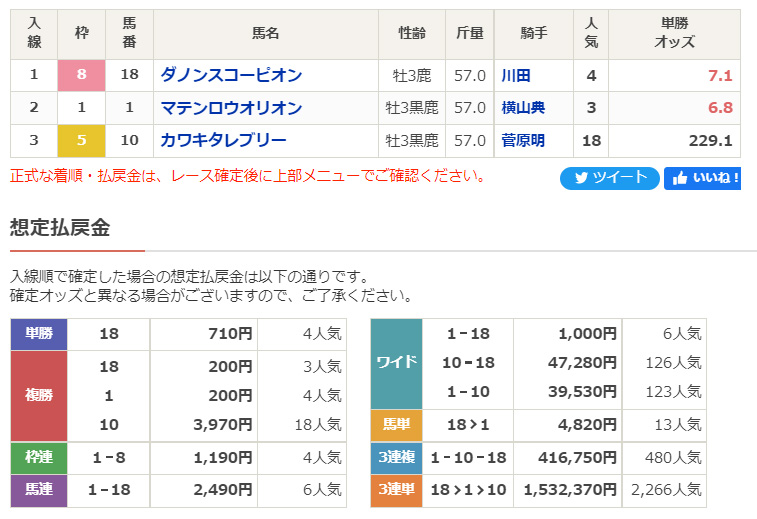The image size is (757, 519).
Task: Click the red notice about 正式な着順
Action: [x=247, y=176]
